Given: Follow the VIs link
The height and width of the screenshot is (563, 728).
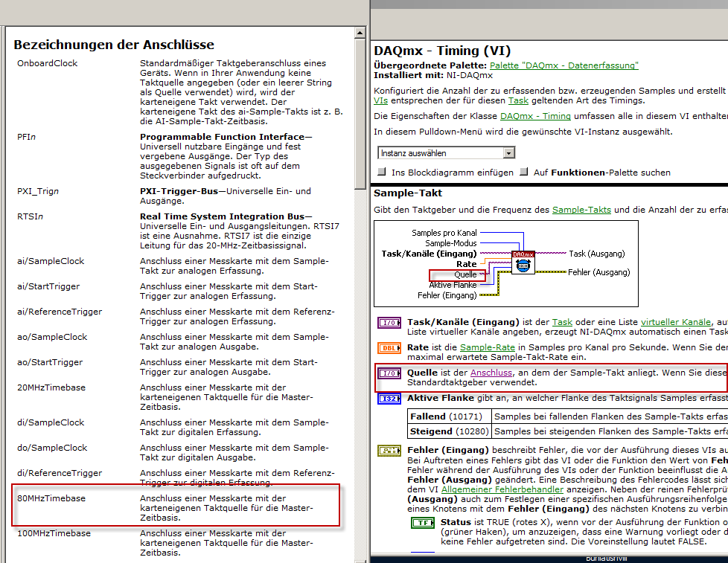Looking at the screenshot, I should coord(380,100).
